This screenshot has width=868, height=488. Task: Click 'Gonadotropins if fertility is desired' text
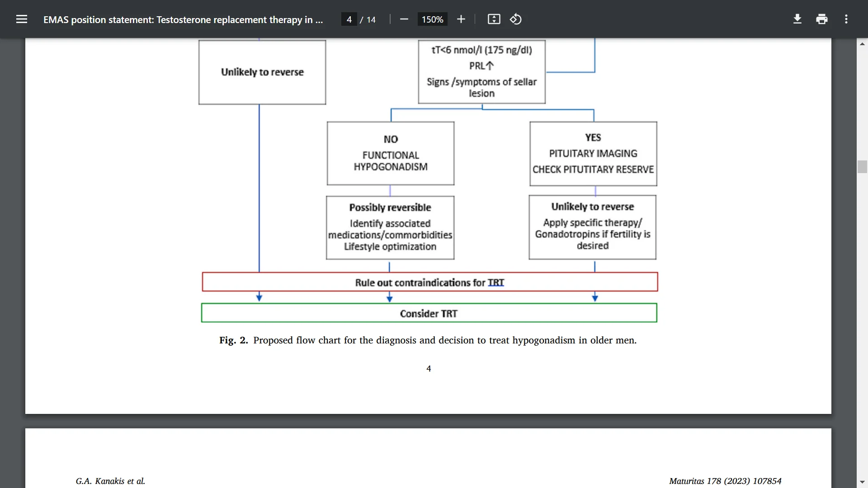[x=593, y=240]
